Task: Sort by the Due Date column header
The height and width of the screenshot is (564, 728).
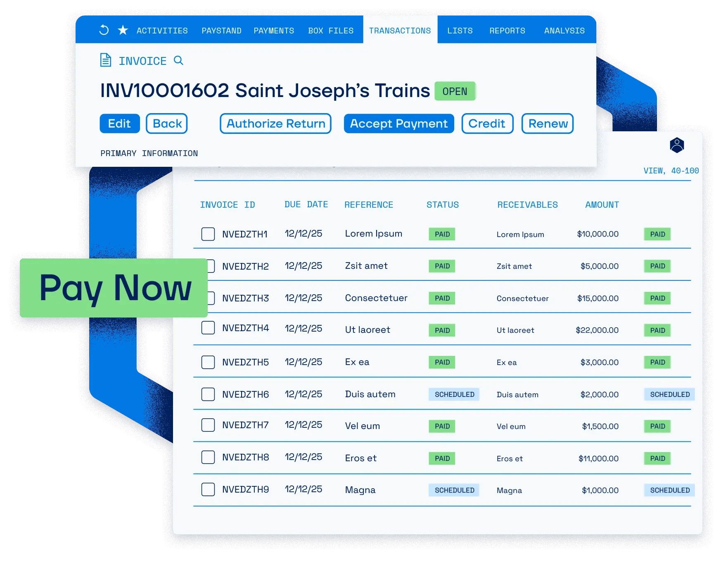Action: (x=306, y=205)
